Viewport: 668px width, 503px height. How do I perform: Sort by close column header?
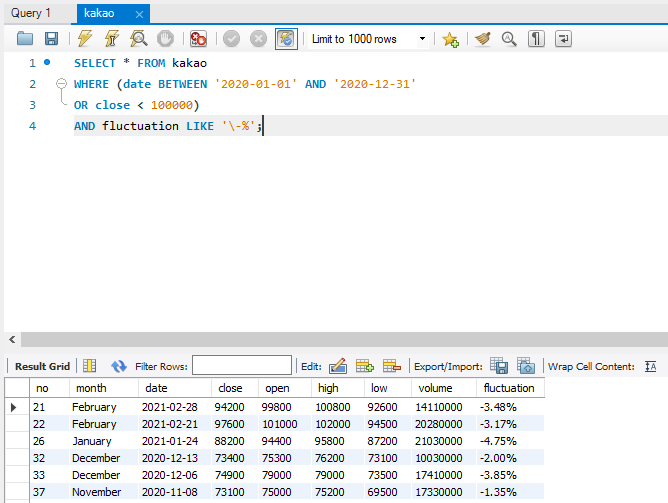point(235,388)
